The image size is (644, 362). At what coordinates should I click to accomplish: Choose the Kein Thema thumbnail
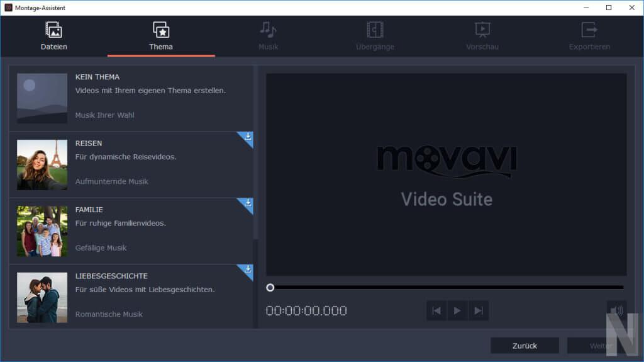pos(42,98)
